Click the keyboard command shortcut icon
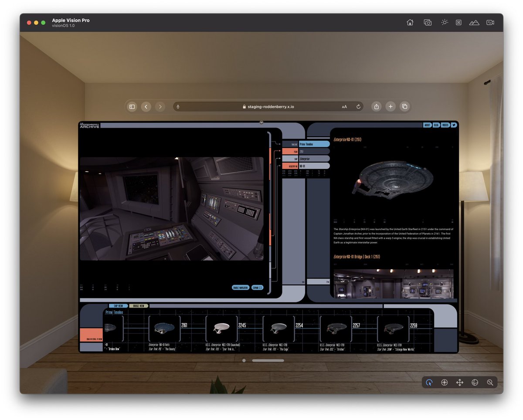Viewport: 523px width, 420px height. coord(458,22)
